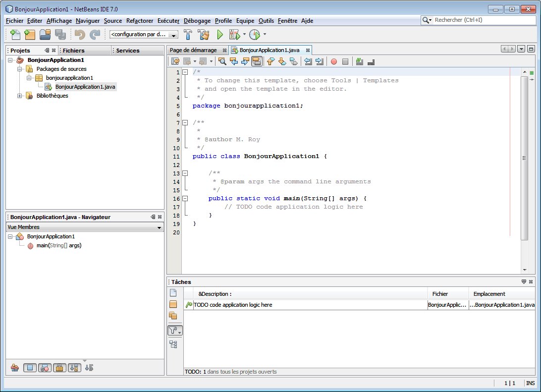Image resolution: width=541 pixels, height=392 pixels.
Task: Open the Outils menu
Action: click(266, 21)
